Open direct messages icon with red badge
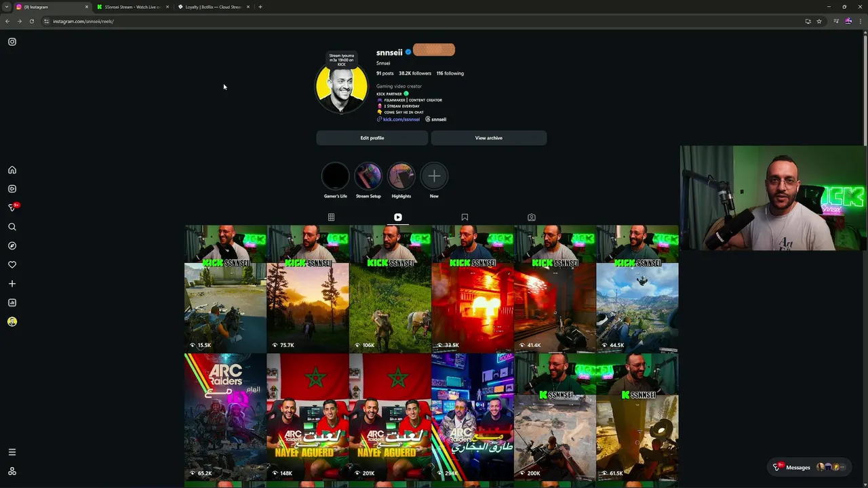Viewport: 868px width, 488px height. (12, 207)
